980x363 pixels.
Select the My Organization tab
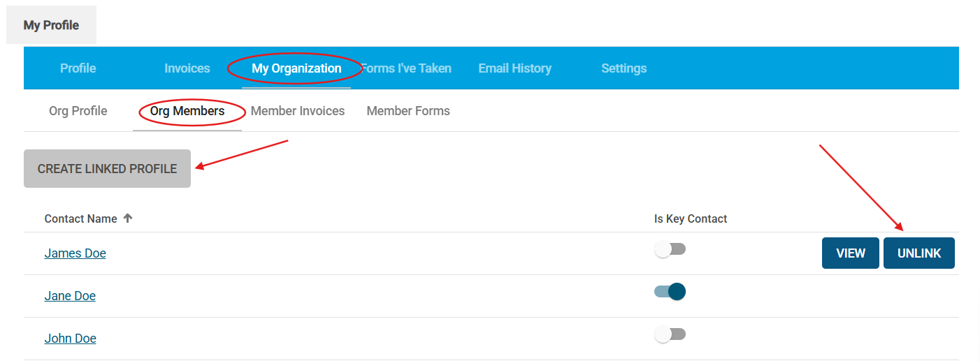296,68
